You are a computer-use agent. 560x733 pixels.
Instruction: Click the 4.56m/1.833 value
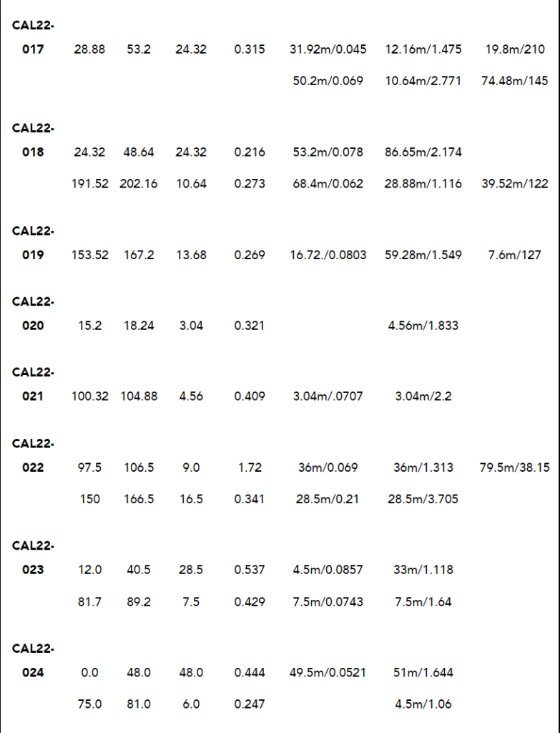pyautogui.click(x=423, y=326)
